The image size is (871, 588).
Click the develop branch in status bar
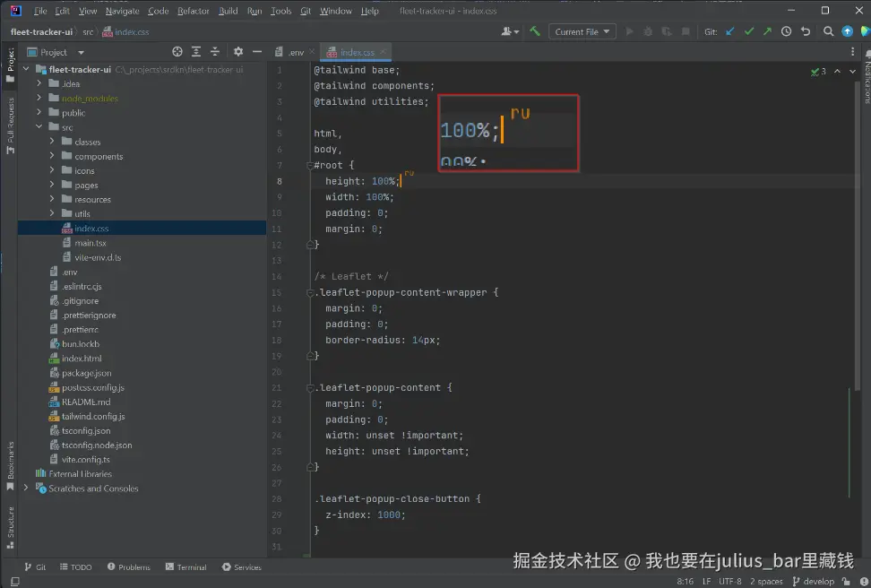(814, 582)
